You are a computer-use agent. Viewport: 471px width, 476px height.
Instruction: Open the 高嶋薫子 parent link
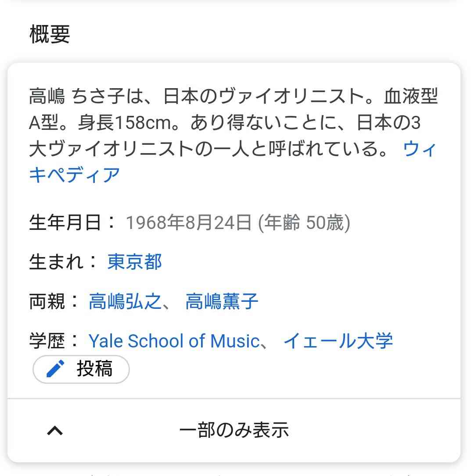point(222,301)
